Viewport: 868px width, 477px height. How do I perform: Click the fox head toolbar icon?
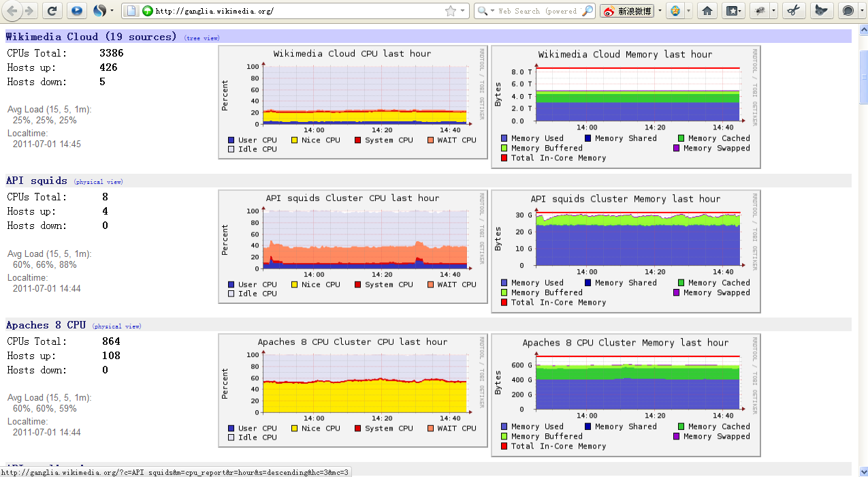822,11
